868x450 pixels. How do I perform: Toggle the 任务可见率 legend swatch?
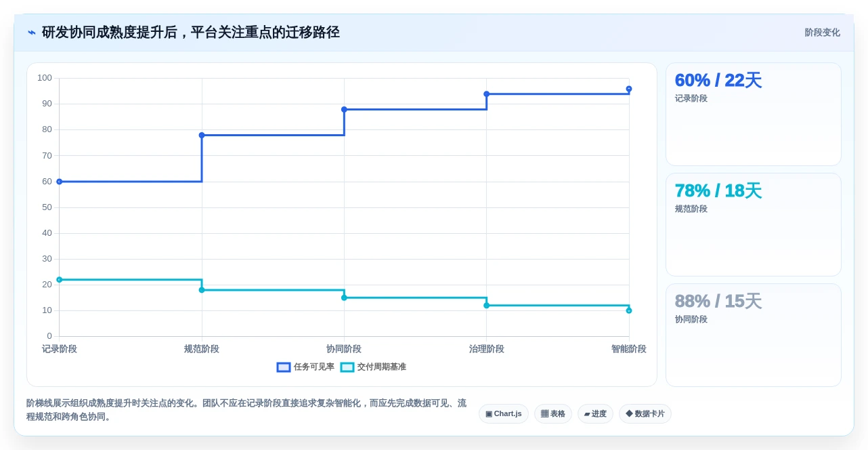tap(284, 367)
